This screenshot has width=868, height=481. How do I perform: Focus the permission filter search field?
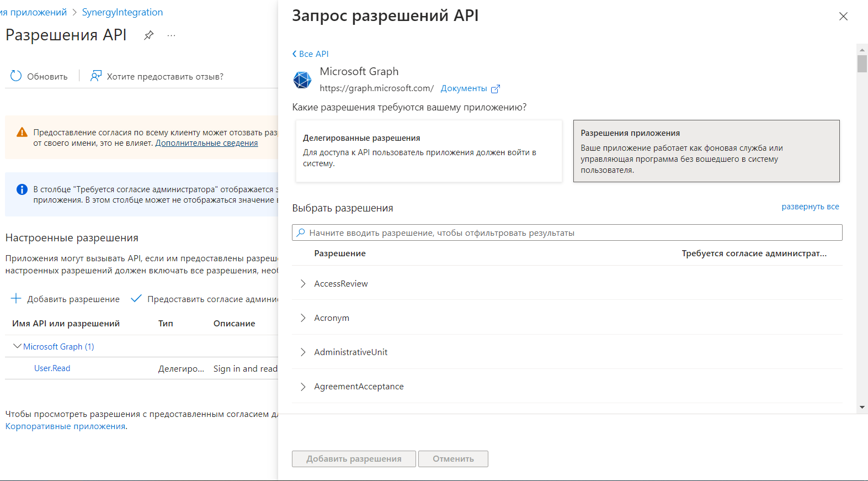coord(567,232)
